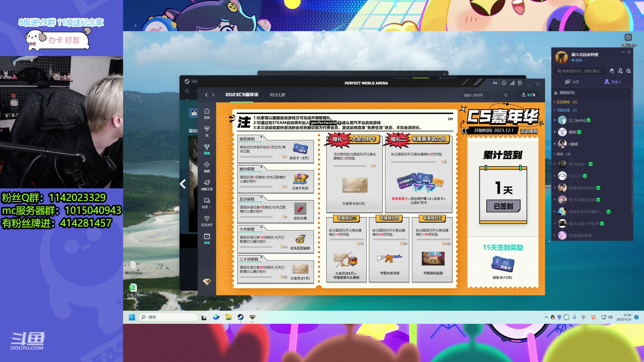This screenshot has width=644, height=362.
Task: Open the 数据 data section in sidebar
Action: tap(207, 167)
